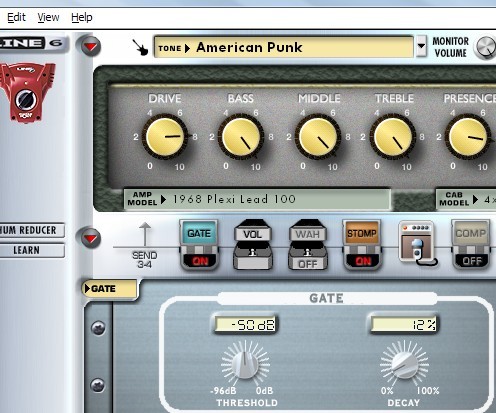Click the Learn button
Viewport: 496px width, 413px height.
point(32,250)
